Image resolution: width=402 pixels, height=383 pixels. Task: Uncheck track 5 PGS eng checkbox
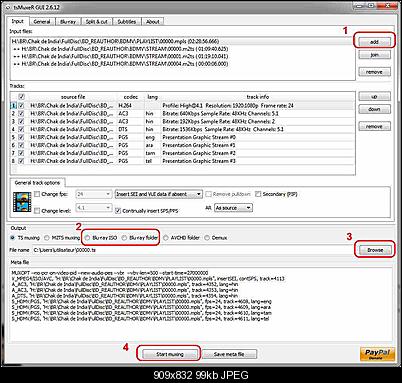coord(21,137)
